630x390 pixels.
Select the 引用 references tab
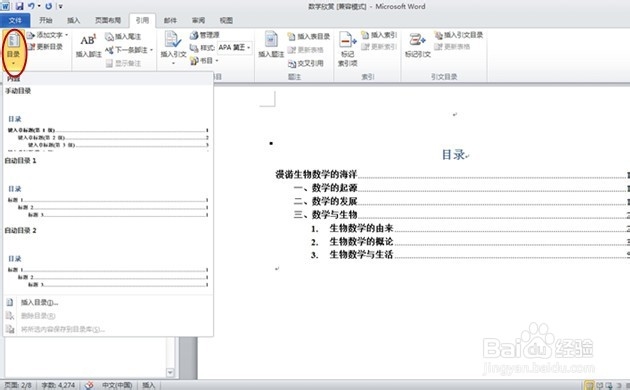[x=142, y=20]
